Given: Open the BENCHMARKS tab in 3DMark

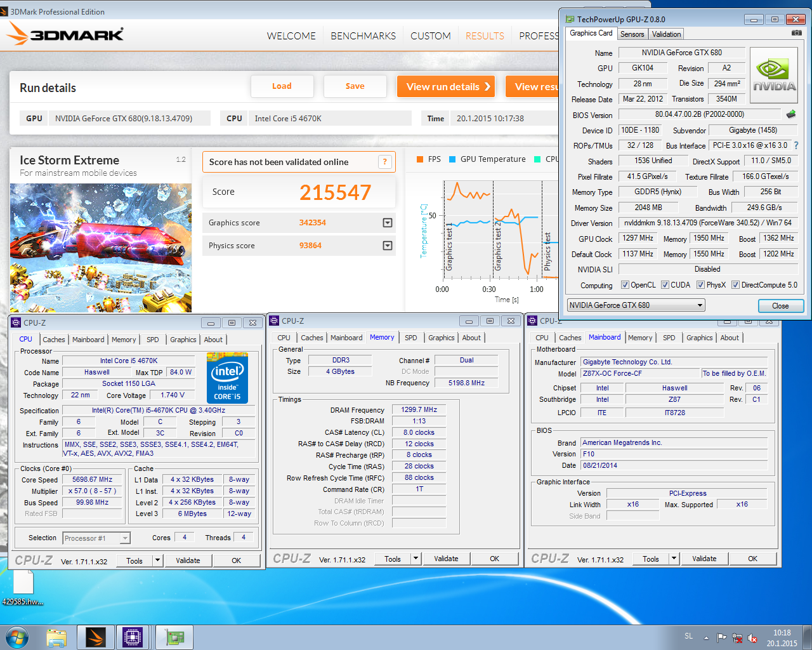Looking at the screenshot, I should (363, 36).
